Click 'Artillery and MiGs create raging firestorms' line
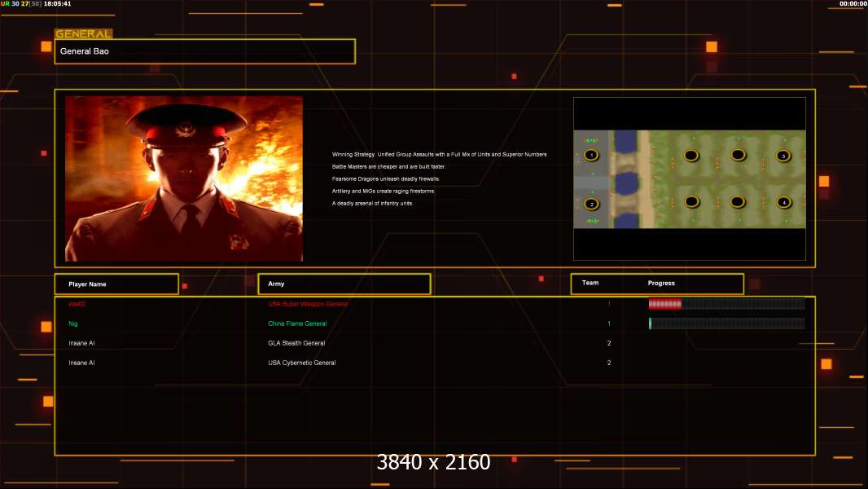Screen dimensions: 868x489 (384, 191)
